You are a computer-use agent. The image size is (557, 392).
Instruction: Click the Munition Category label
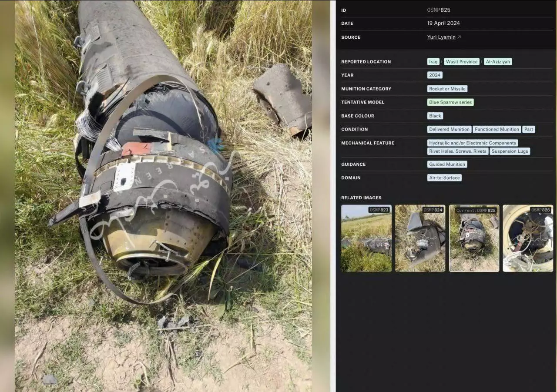click(366, 89)
